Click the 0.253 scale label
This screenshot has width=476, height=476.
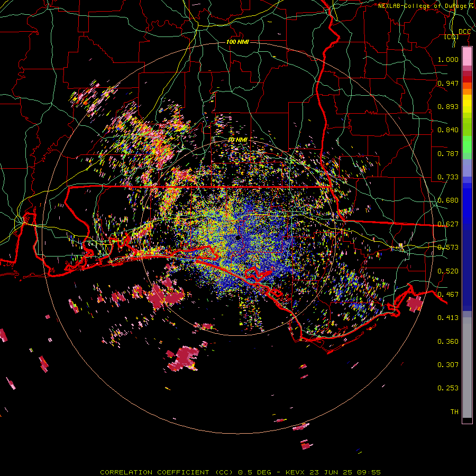(x=448, y=388)
